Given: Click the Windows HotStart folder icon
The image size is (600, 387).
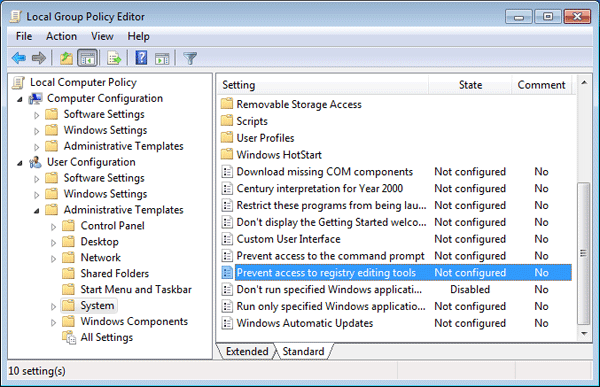Looking at the screenshot, I should click(227, 154).
